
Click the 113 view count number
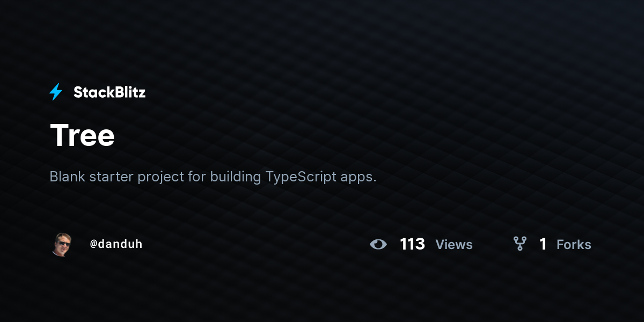click(412, 244)
